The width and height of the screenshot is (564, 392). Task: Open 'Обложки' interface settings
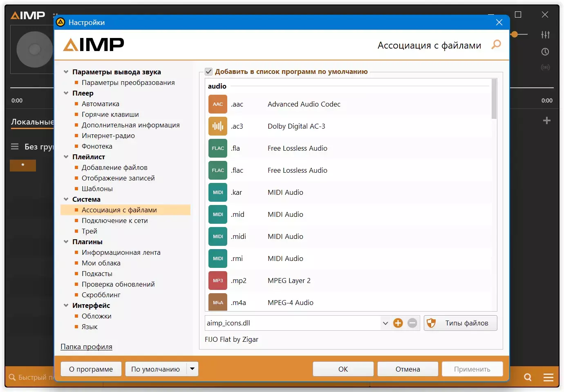coord(96,316)
